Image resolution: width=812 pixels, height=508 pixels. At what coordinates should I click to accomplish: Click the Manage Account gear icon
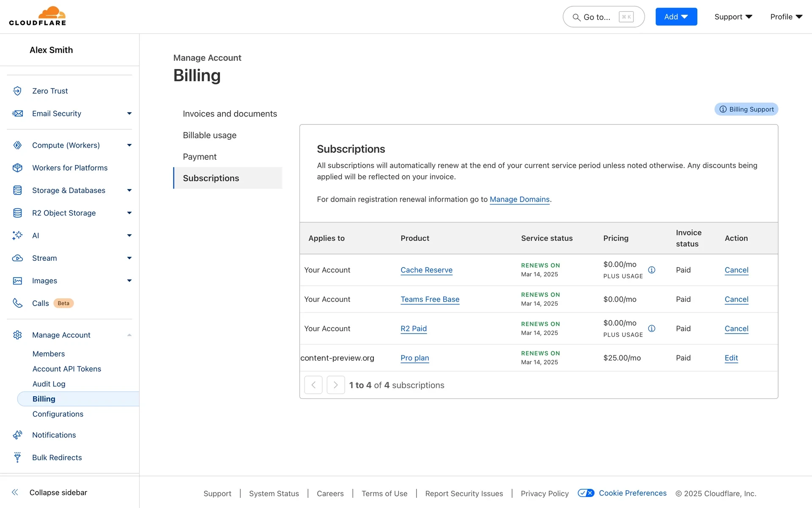[17, 335]
